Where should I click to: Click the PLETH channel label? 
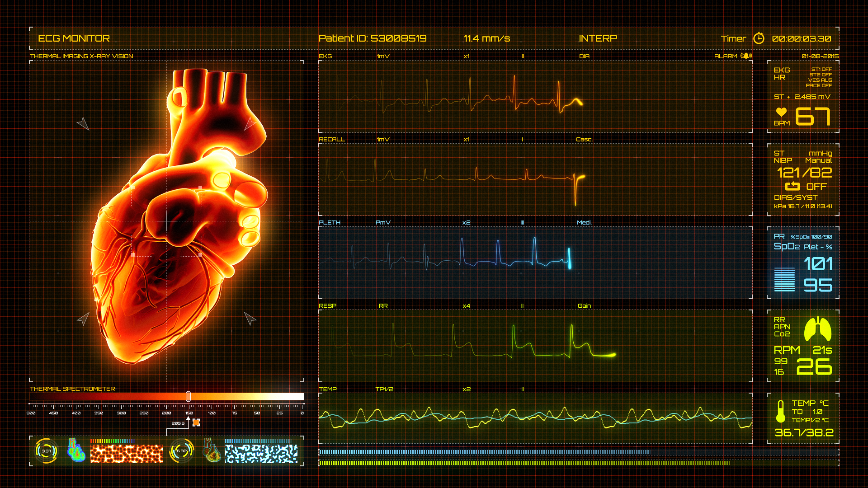[330, 222]
